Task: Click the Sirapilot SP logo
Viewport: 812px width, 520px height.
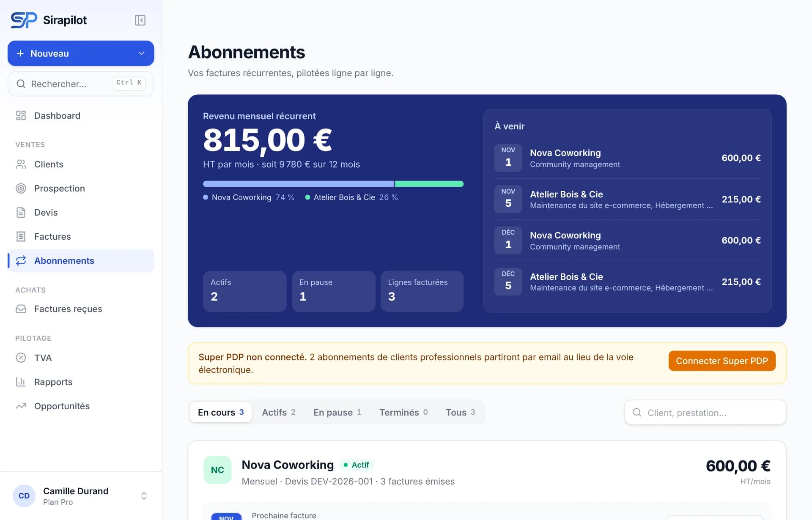Action: coord(24,20)
